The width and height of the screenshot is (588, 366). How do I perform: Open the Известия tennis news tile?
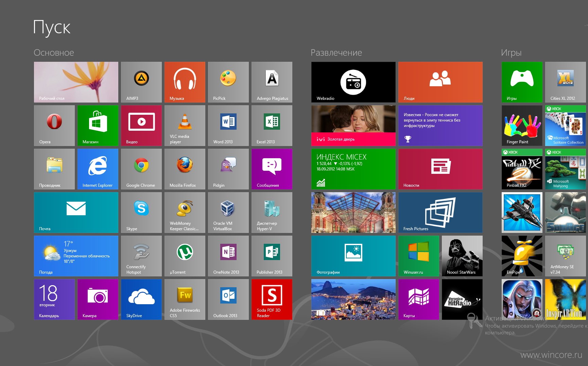pyautogui.click(x=440, y=126)
